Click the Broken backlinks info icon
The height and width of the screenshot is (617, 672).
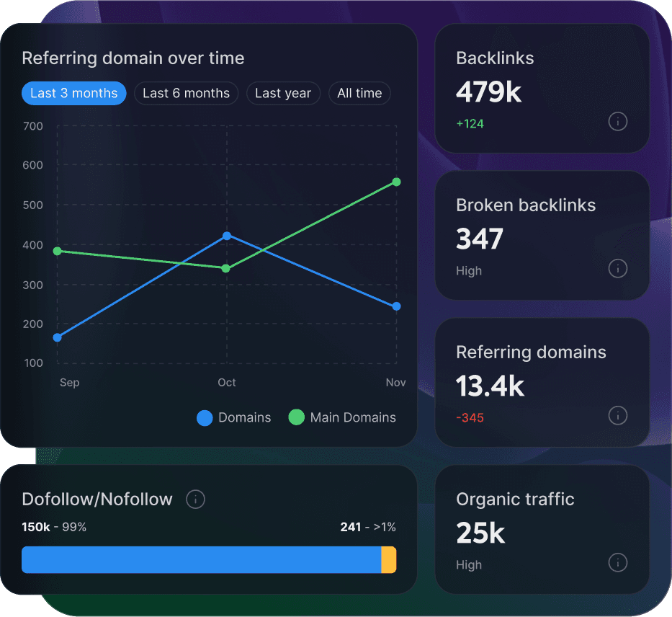pyautogui.click(x=618, y=268)
